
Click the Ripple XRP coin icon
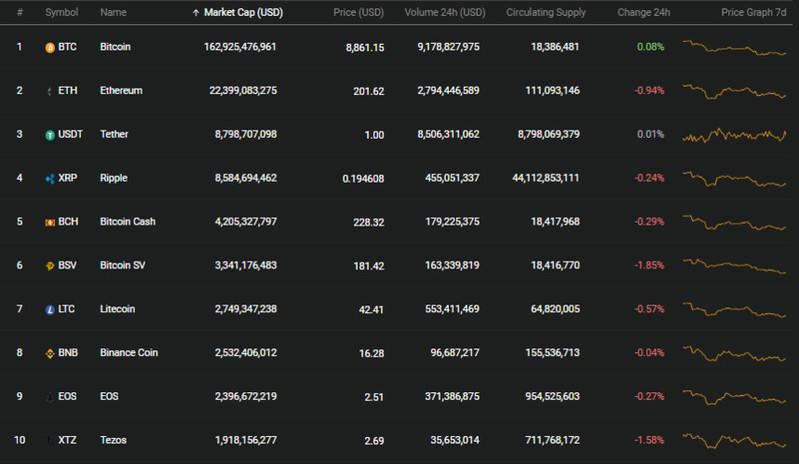point(50,178)
